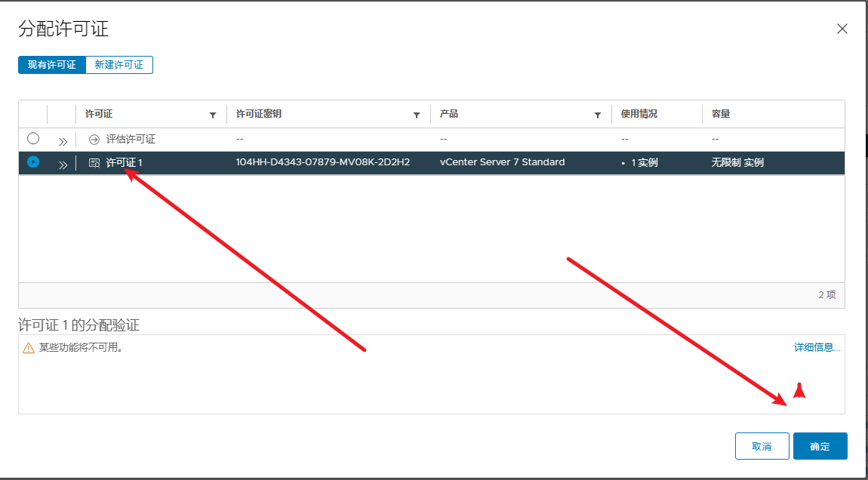Click the 许可证 1 license icon

tap(94, 162)
